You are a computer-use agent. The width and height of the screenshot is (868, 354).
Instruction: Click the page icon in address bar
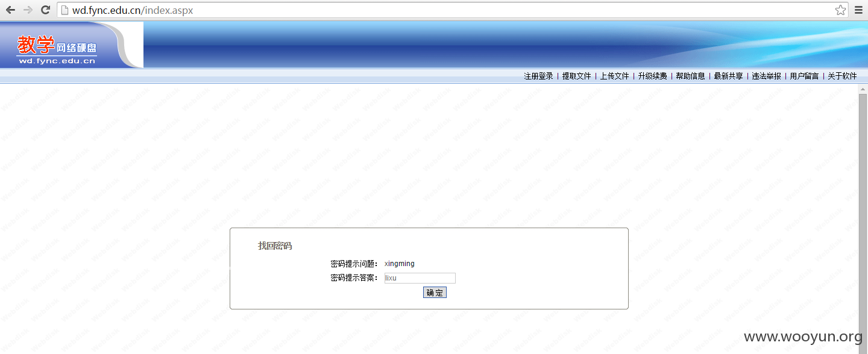[x=65, y=10]
